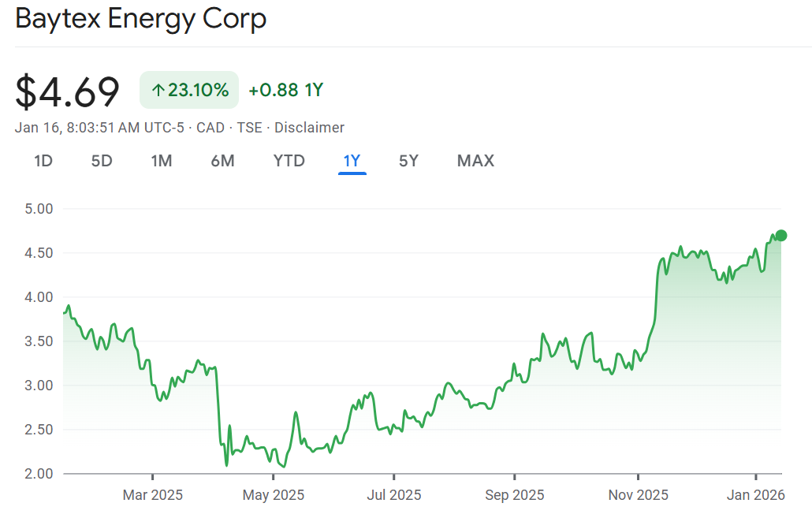
Task: Click the Mar 2025 axis label
Action: [152, 495]
